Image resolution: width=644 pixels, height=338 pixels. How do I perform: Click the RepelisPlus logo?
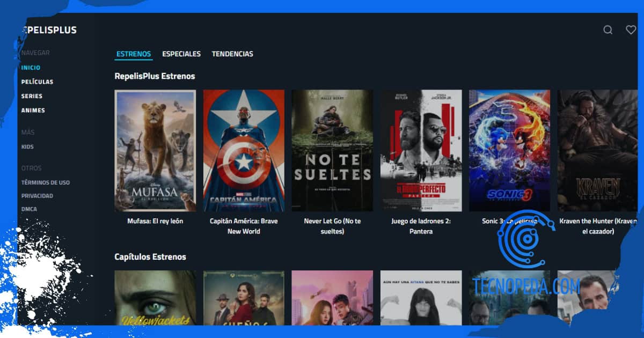49,30
